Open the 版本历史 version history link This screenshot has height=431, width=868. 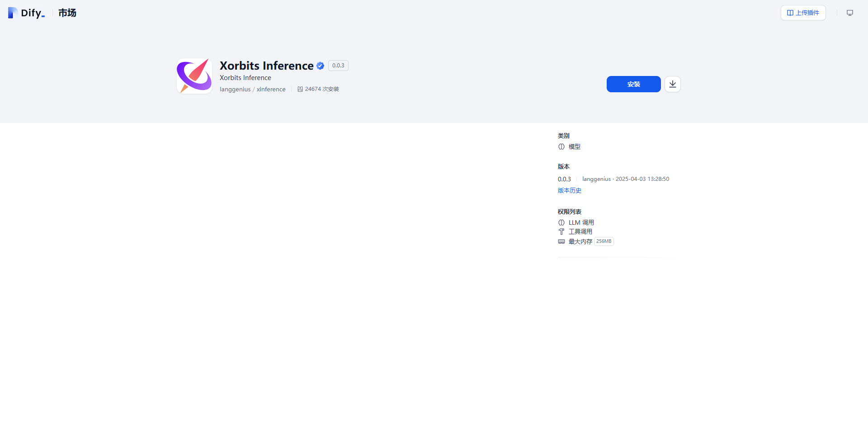pos(569,190)
